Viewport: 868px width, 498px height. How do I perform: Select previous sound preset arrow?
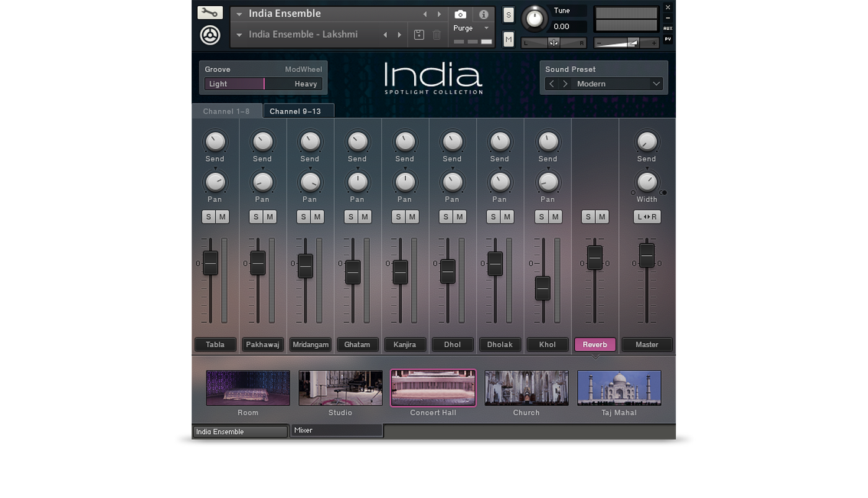point(552,84)
